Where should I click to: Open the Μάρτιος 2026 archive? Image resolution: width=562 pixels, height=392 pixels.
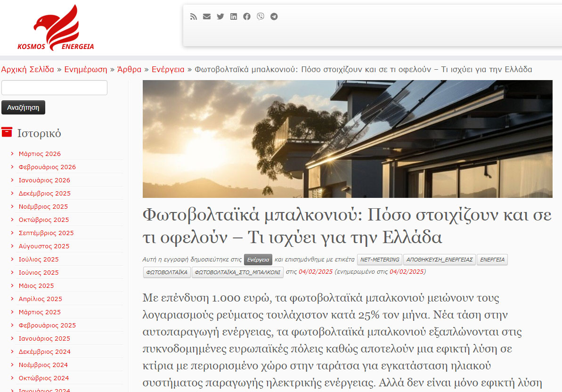(40, 154)
